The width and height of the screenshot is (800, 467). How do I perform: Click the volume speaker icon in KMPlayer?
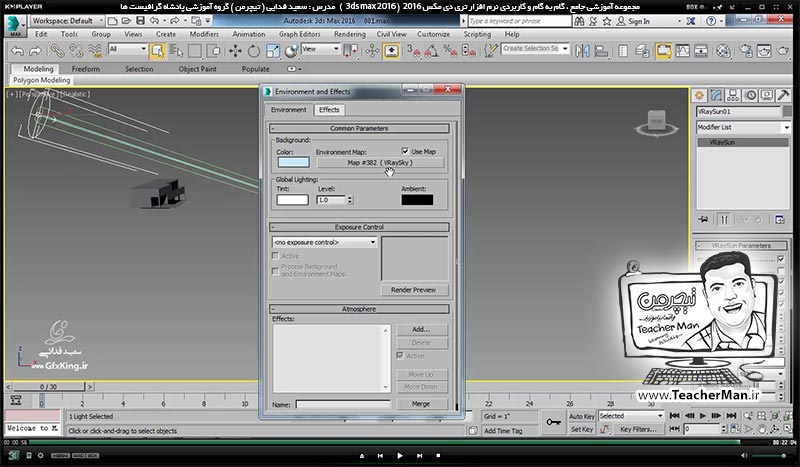pyautogui.click(x=743, y=456)
